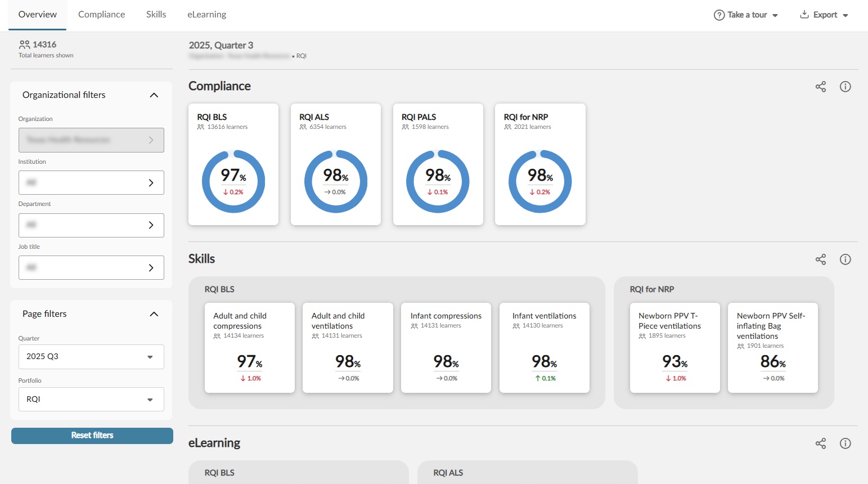
Task: Click the Export download icon
Action: (804, 15)
